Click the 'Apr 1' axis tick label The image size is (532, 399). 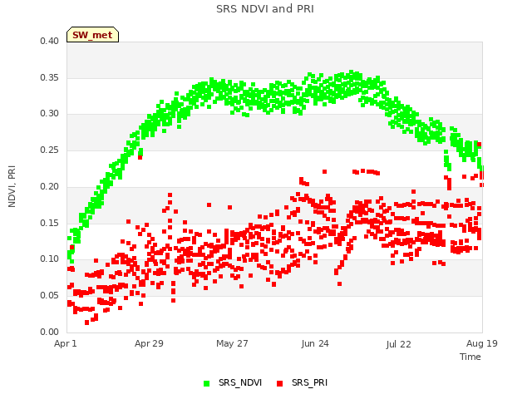(x=66, y=343)
